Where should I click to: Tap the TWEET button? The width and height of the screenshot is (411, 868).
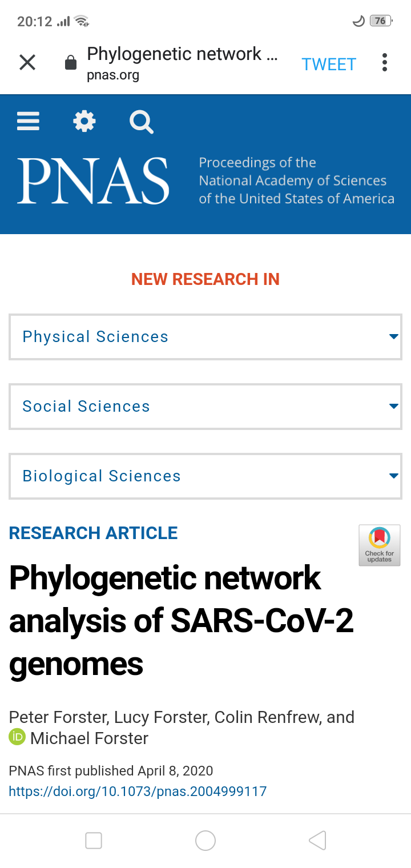click(x=329, y=65)
